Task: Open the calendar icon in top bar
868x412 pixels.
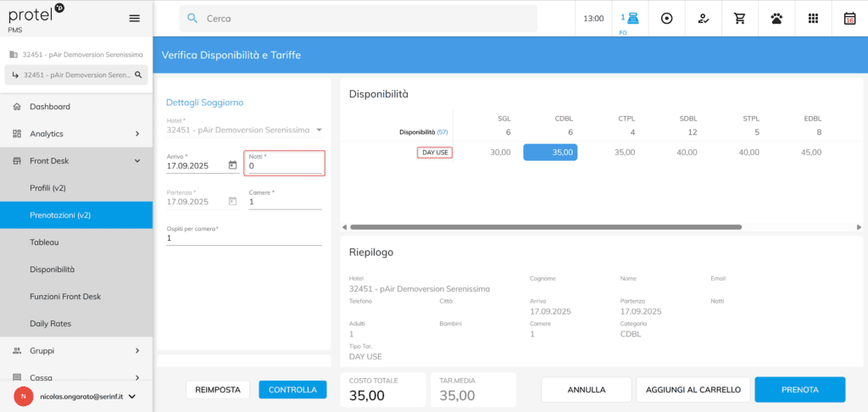Action: point(849,19)
